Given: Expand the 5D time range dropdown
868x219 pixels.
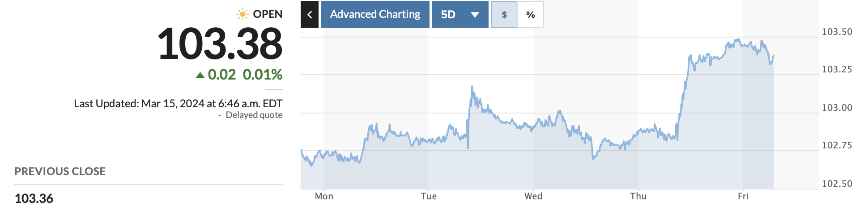Looking at the screenshot, I should pyautogui.click(x=448, y=14).
